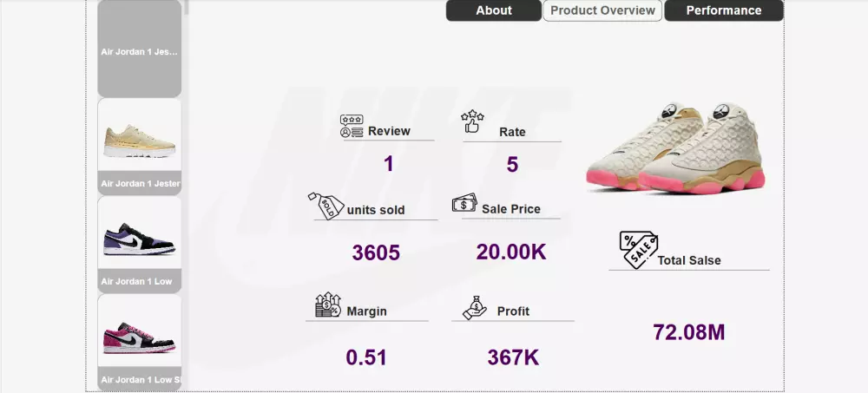Screen dimensions: 868x393
Task: Click the Margin coins chart icon
Action: pos(328,305)
